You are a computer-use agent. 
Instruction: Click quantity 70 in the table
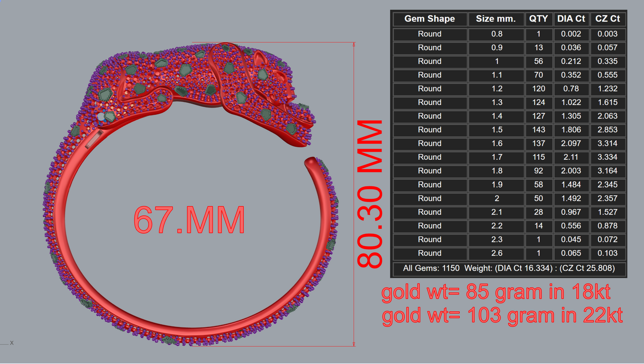[538, 75]
